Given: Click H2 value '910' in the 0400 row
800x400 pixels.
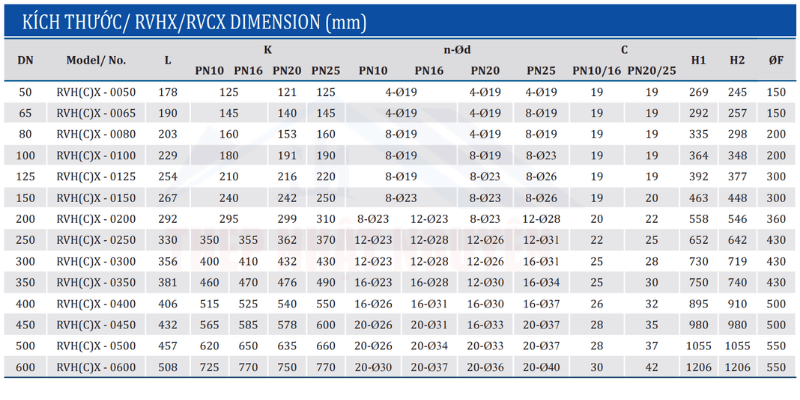Looking at the screenshot, I should coord(737,304).
